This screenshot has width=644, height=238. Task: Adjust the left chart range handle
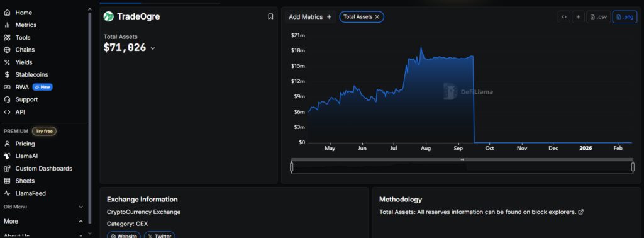pyautogui.click(x=292, y=167)
